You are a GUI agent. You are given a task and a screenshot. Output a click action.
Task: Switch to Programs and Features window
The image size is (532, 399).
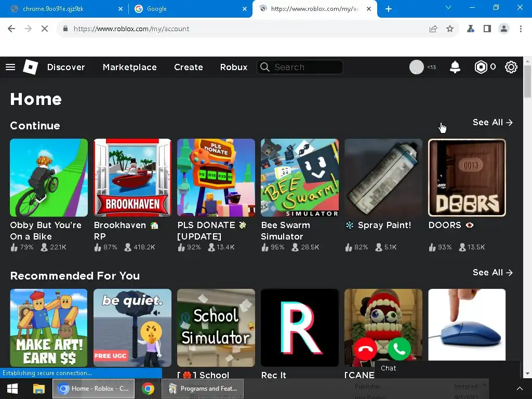click(x=203, y=389)
